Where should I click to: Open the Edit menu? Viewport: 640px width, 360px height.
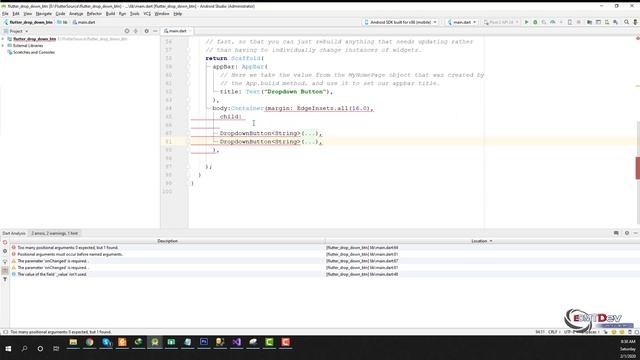coord(16,13)
